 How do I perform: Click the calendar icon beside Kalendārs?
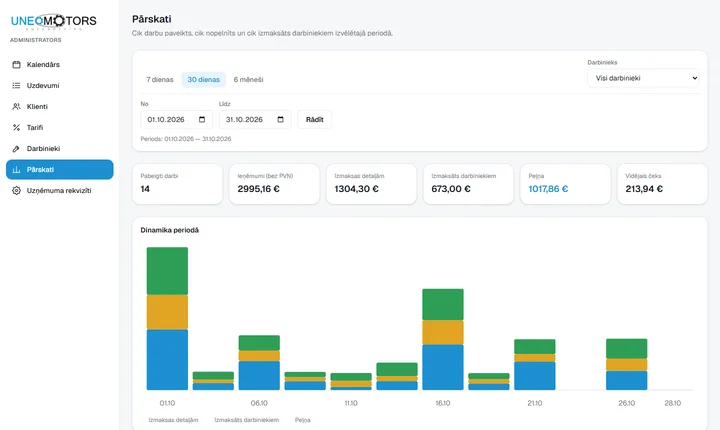[17, 65]
